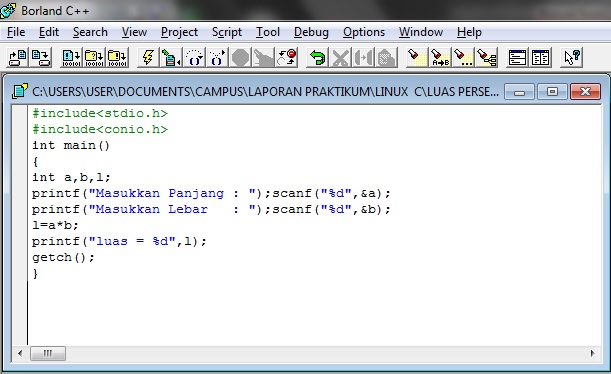
Task: Click the Search again flashlight icon
Action: [463, 58]
